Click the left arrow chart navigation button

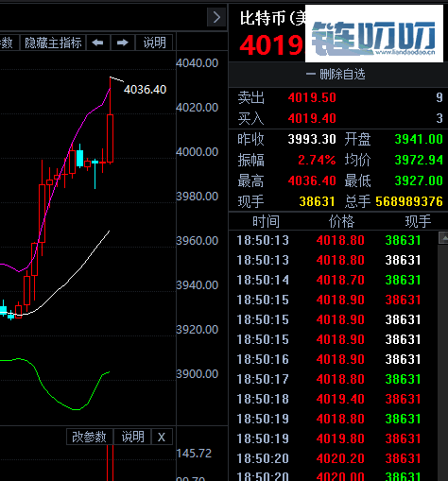pos(97,43)
